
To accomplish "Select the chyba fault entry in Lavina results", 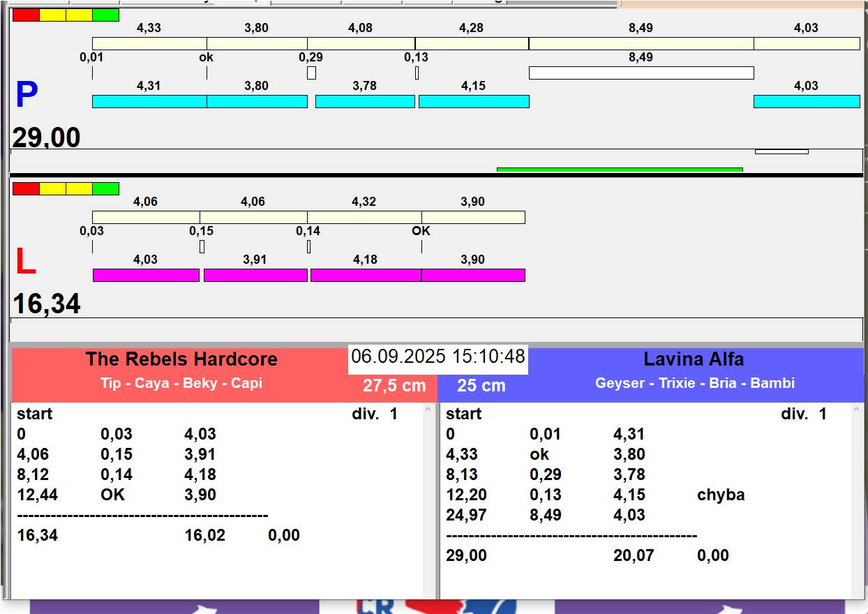I will click(x=721, y=495).
